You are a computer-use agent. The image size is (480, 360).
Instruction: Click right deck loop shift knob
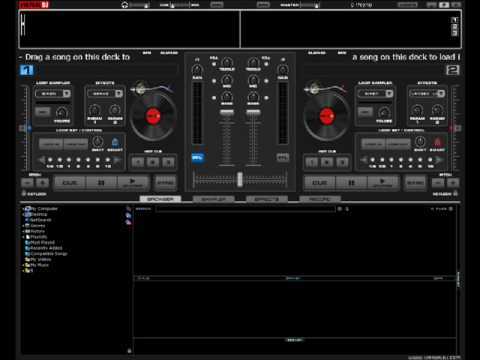click(420, 142)
